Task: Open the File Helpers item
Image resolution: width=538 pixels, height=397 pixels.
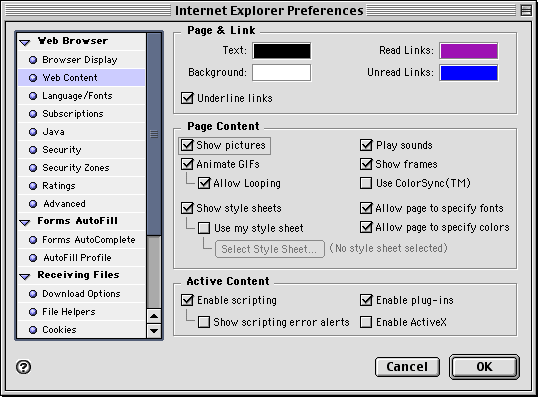Action: tap(82, 312)
